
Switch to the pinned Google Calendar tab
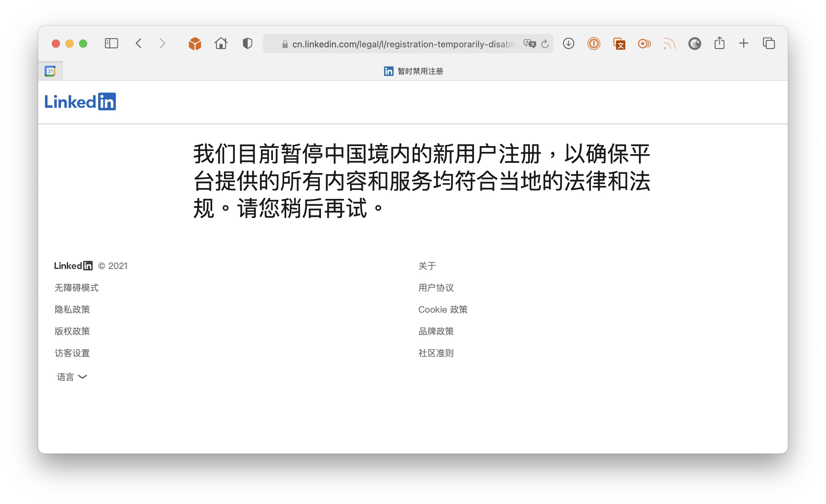click(50, 71)
